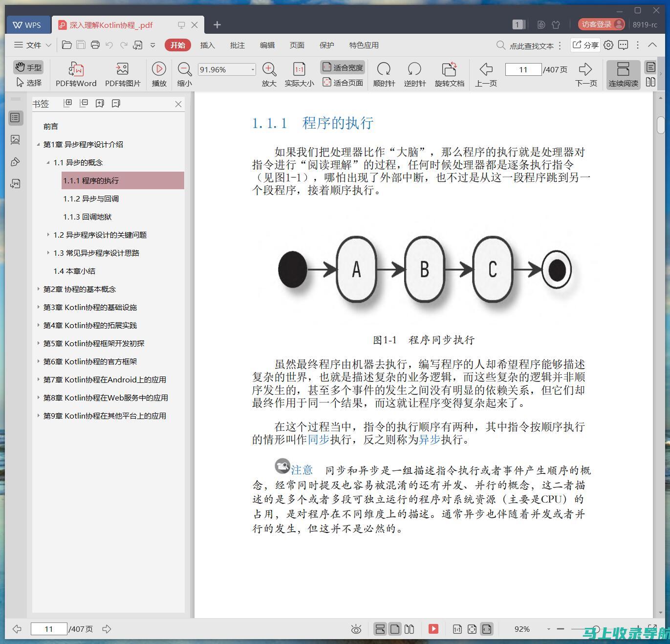The width and height of the screenshot is (670, 644).
Task: Click the undo arrow icon
Action: click(109, 45)
